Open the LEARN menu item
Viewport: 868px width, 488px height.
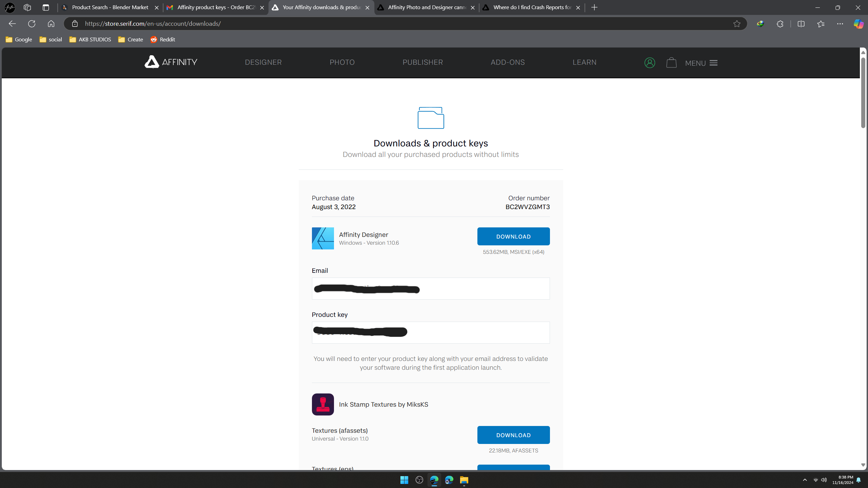pyautogui.click(x=585, y=62)
